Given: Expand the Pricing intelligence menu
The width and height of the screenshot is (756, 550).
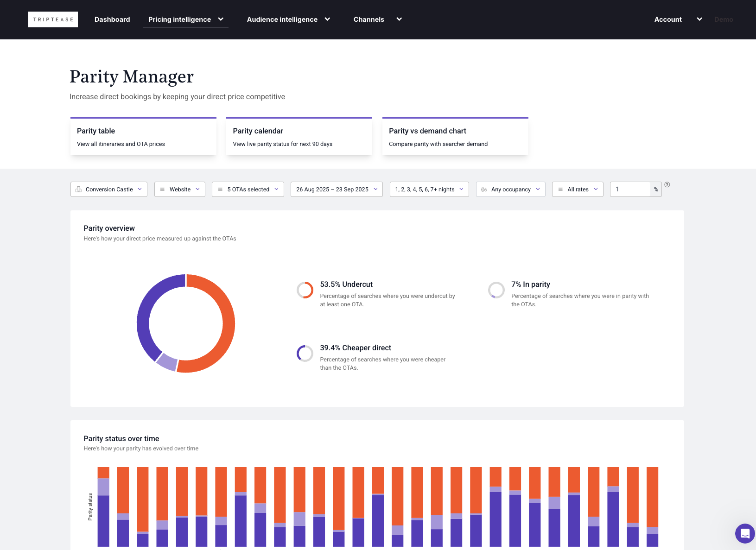Looking at the screenshot, I should [x=185, y=19].
